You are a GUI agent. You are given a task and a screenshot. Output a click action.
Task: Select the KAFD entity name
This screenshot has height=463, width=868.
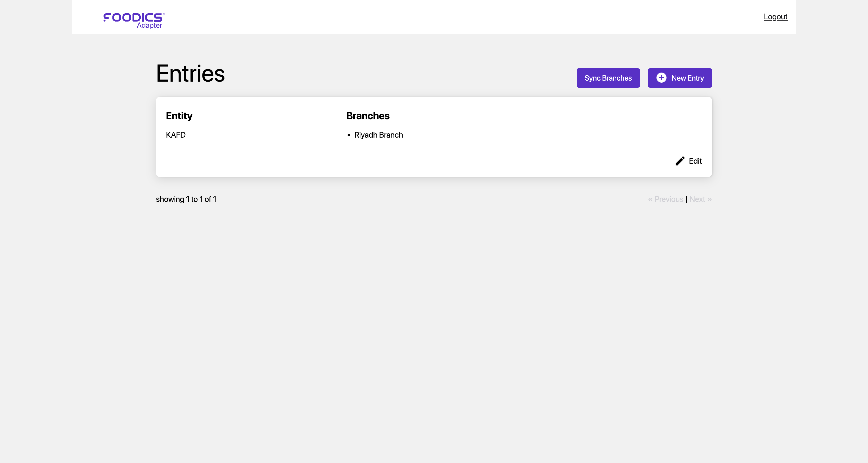pos(176,135)
